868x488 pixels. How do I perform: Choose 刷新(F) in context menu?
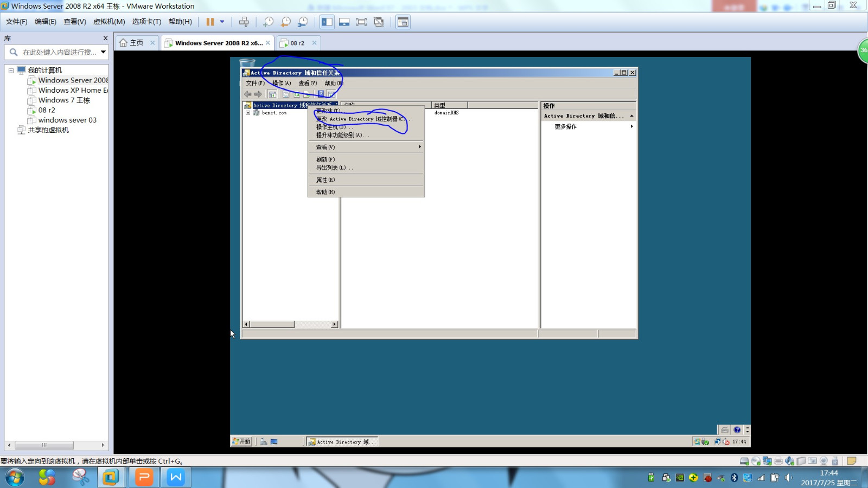pyautogui.click(x=366, y=159)
